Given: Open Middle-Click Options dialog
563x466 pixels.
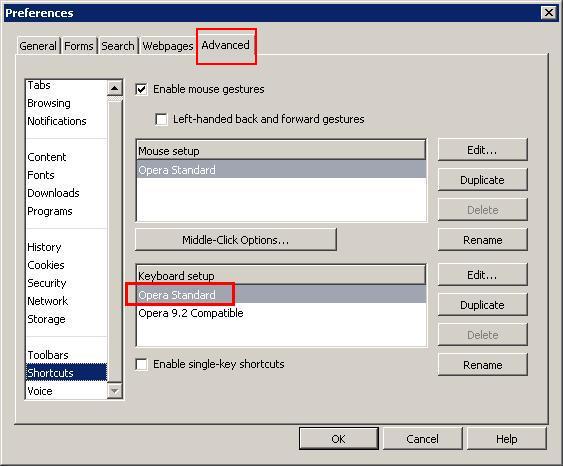Looking at the screenshot, I should click(236, 239).
